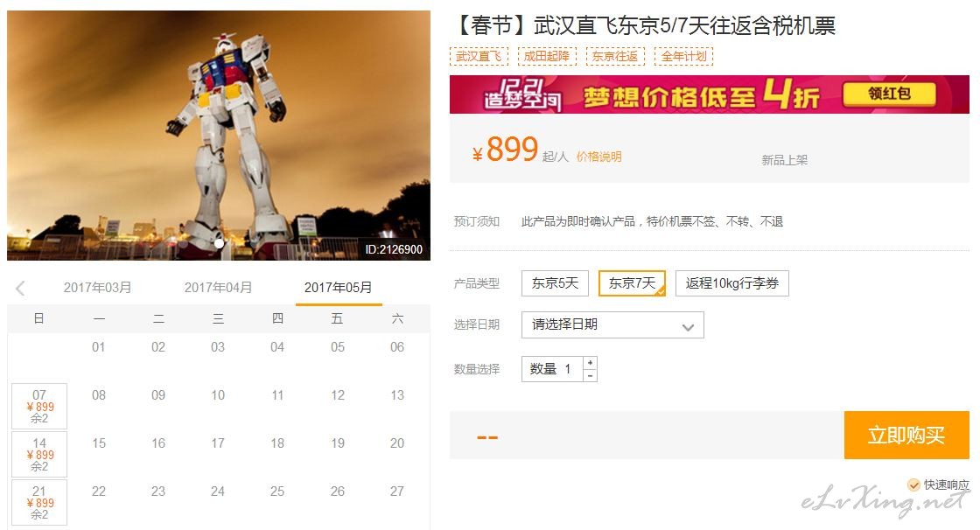Select the 东京7天 product type

pyautogui.click(x=632, y=283)
